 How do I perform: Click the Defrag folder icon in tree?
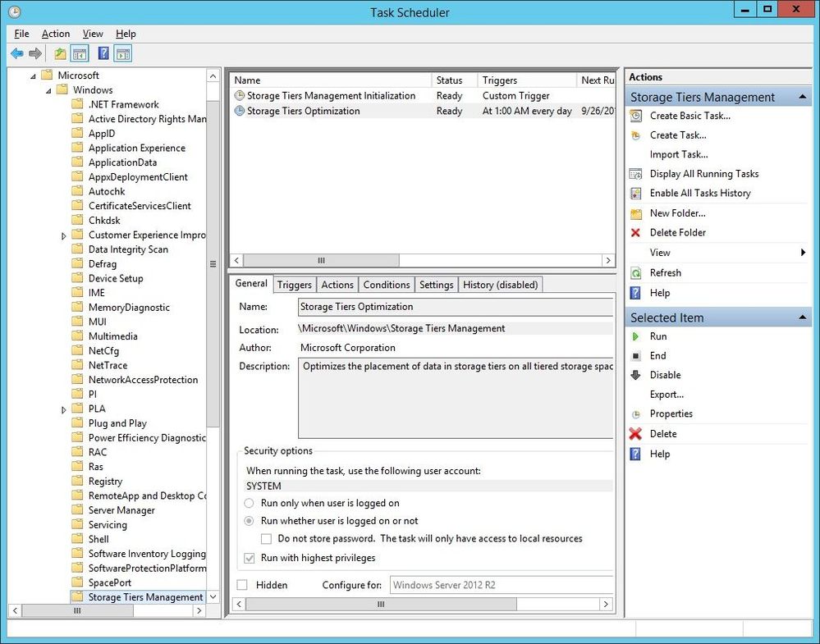77,263
